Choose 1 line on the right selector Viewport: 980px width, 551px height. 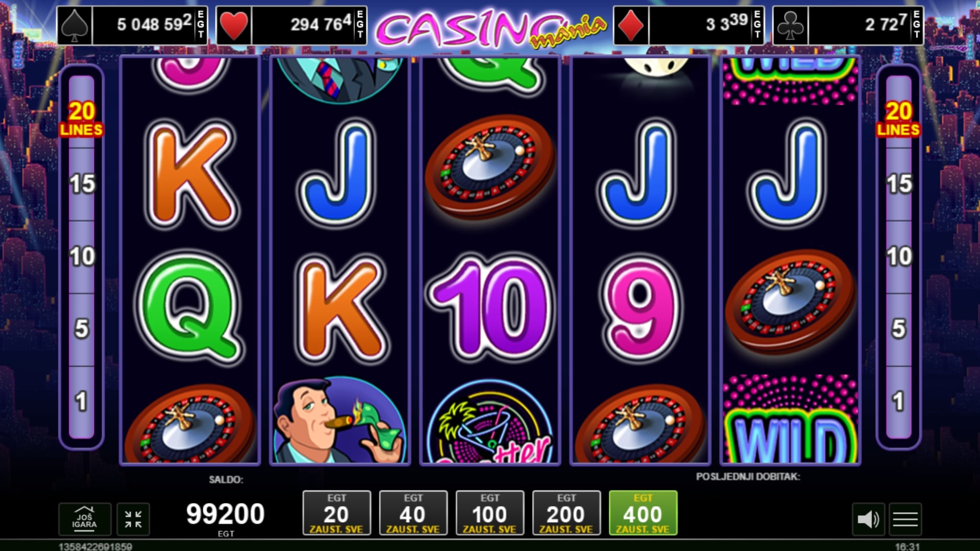click(x=899, y=402)
